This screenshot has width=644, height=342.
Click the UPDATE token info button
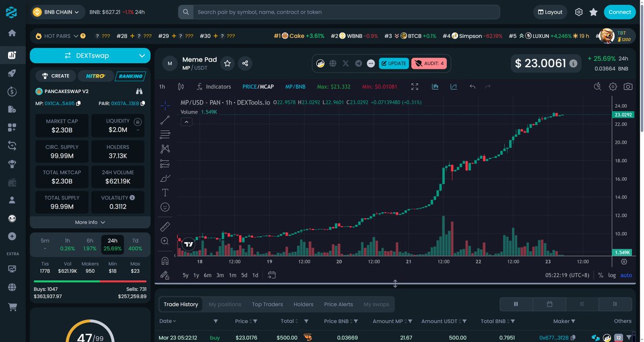pyautogui.click(x=394, y=63)
